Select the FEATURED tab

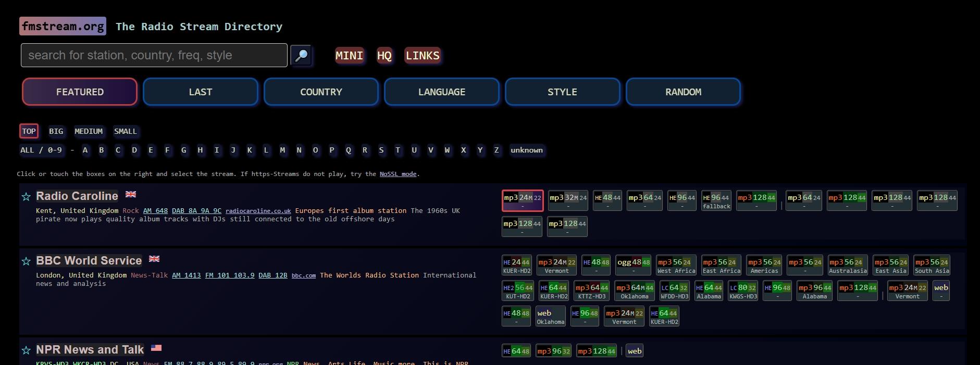(80, 92)
